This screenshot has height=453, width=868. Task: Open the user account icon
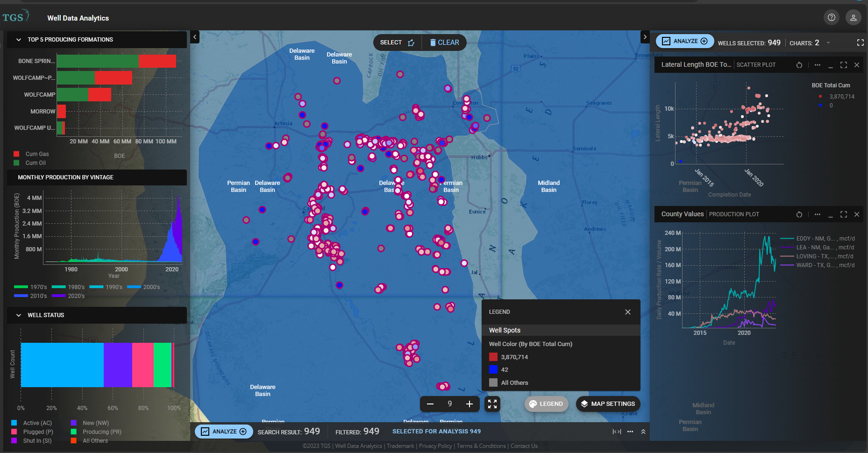coord(853,17)
